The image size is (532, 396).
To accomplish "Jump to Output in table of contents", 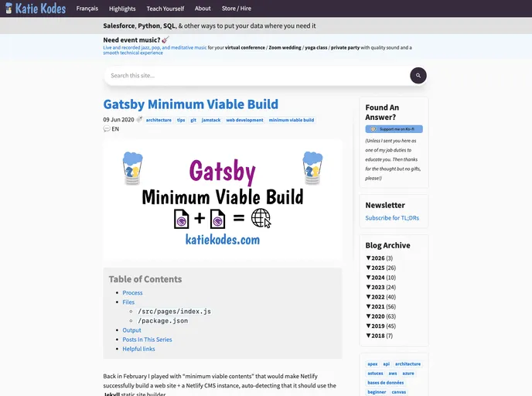I will pos(131,330).
